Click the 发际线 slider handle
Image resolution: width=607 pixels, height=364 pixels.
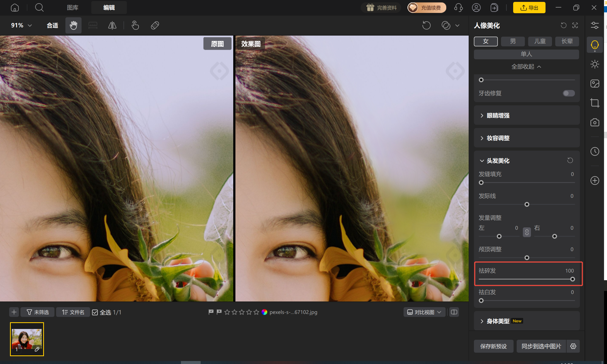[527, 204]
